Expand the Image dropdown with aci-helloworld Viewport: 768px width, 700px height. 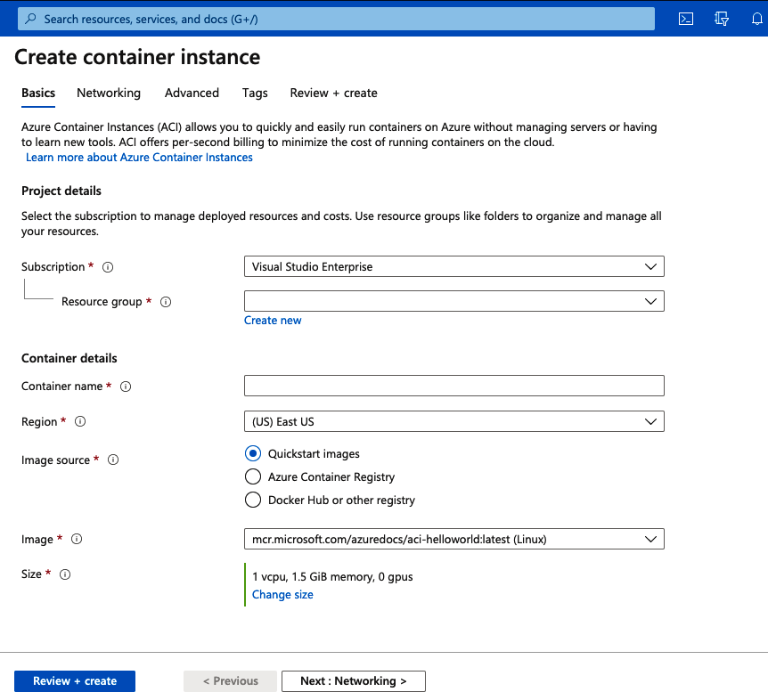(453, 539)
